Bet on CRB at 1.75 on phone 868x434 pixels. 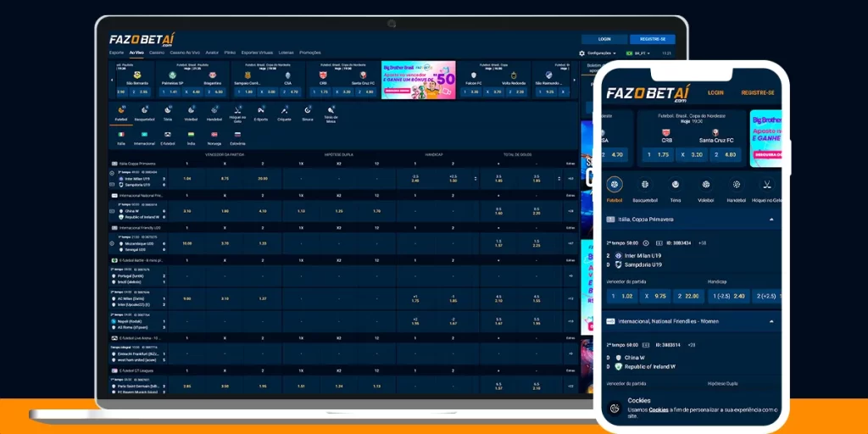tap(657, 155)
